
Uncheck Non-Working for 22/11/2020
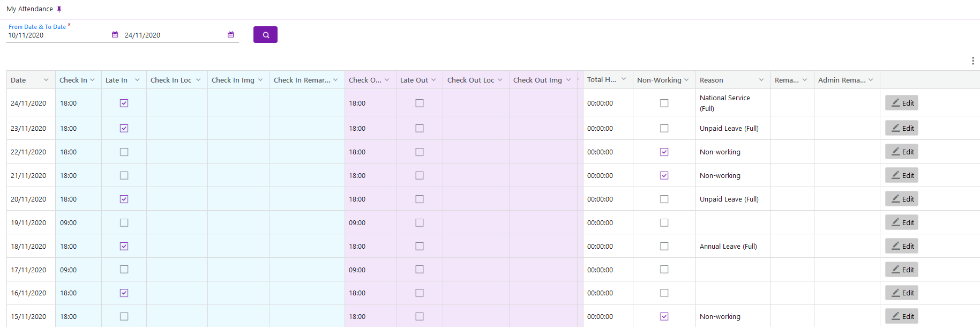(x=664, y=152)
